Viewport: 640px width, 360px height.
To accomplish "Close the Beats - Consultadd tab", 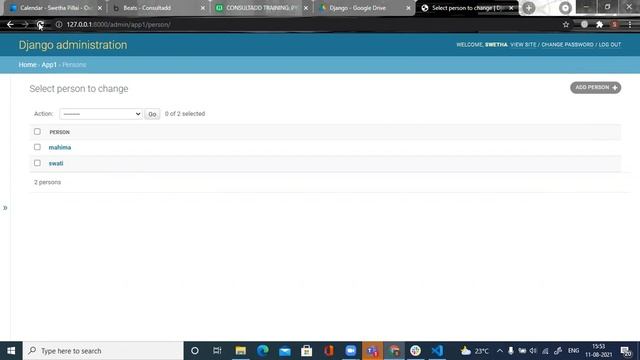I will 203,8.
